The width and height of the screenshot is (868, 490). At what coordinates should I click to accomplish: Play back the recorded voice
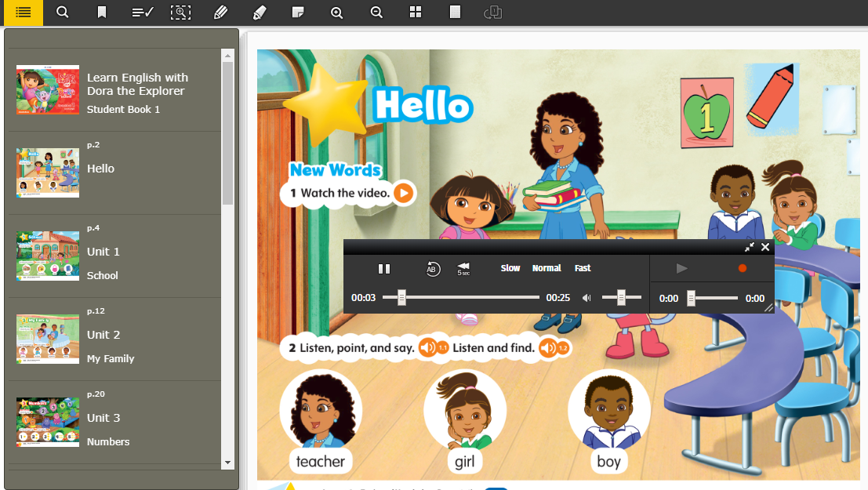(x=682, y=269)
